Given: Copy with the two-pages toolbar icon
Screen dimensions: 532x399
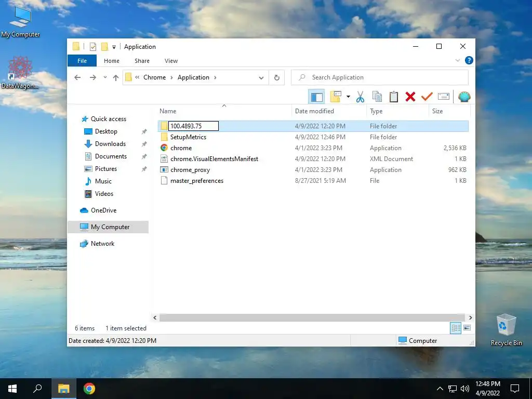Looking at the screenshot, I should pyautogui.click(x=377, y=97).
